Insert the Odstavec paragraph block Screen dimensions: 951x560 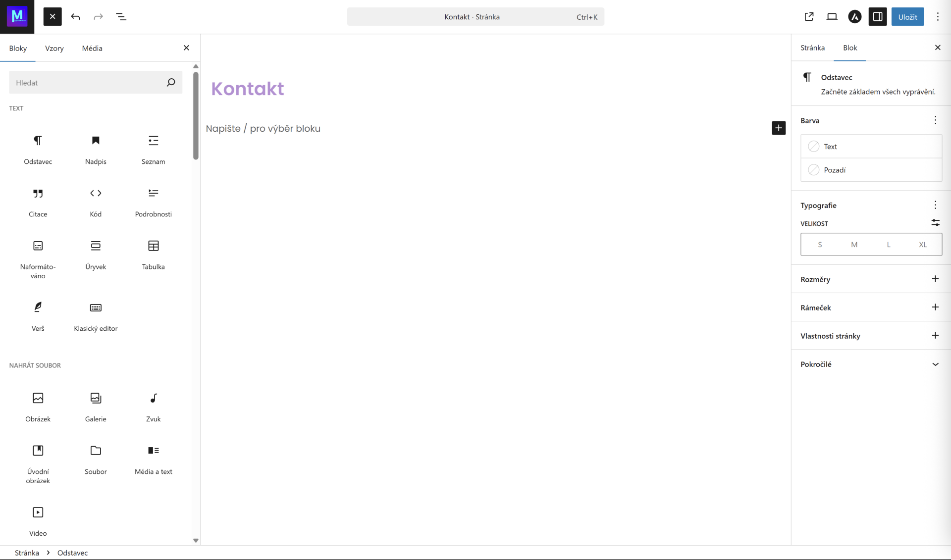38,149
